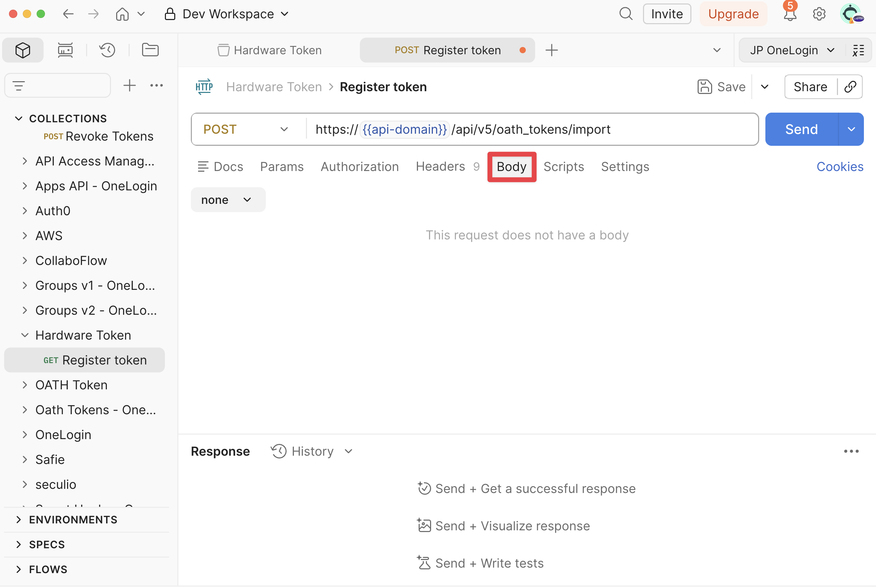
Task: Switch to the Hardware Token tab
Action: pyautogui.click(x=269, y=50)
